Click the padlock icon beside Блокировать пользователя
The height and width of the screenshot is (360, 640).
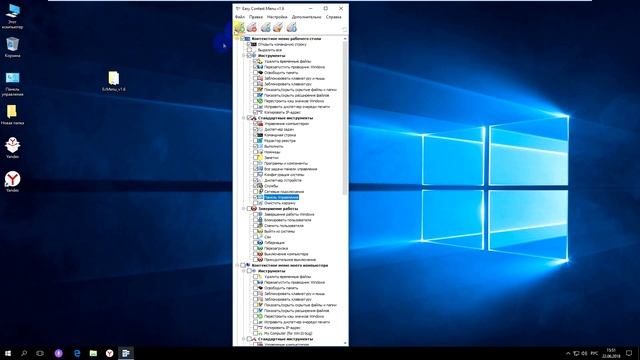click(260, 220)
